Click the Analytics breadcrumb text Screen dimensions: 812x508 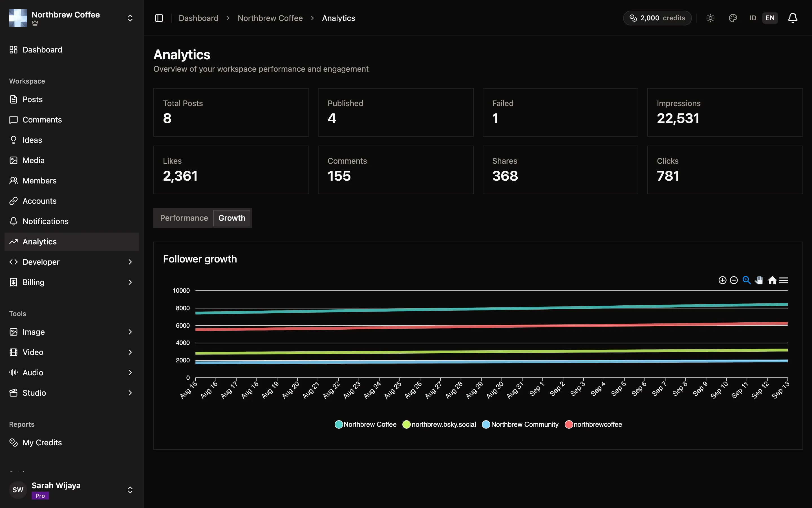pyautogui.click(x=339, y=18)
